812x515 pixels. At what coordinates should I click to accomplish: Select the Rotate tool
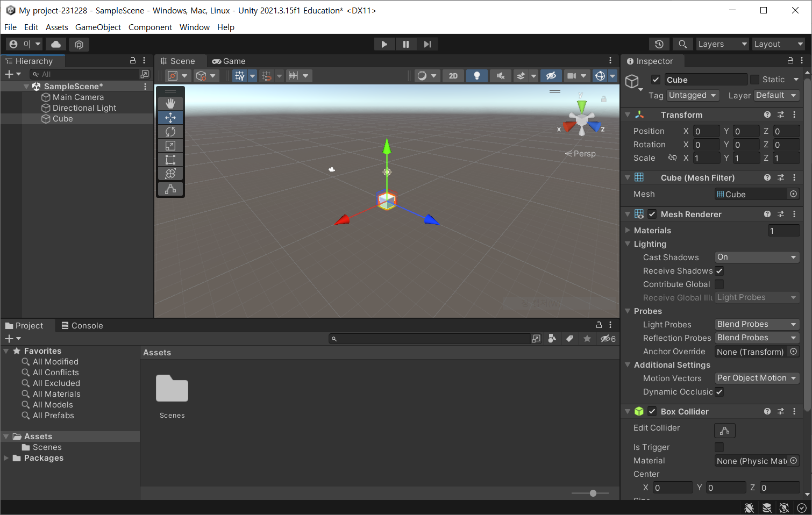pyautogui.click(x=170, y=131)
